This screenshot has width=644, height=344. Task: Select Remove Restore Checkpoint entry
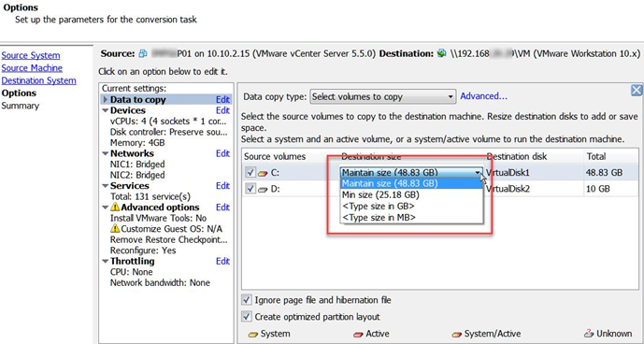pos(169,239)
